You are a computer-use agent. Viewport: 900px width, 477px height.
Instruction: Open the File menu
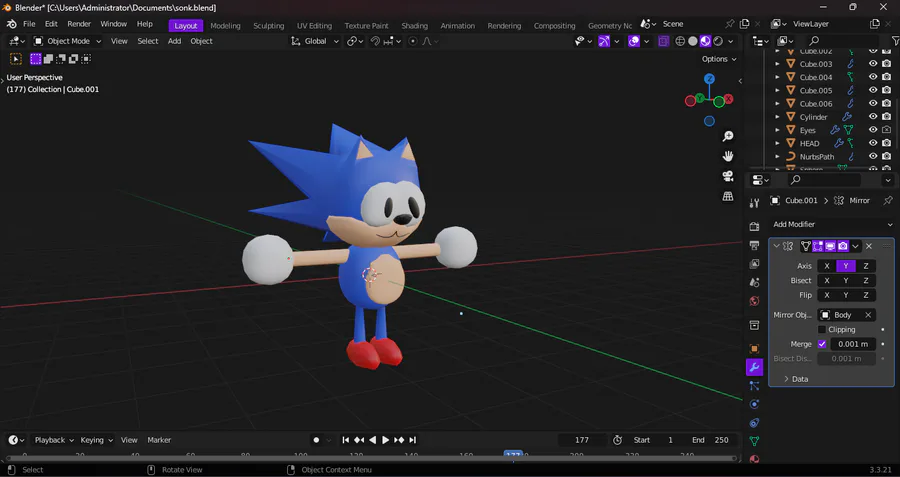tap(29, 24)
